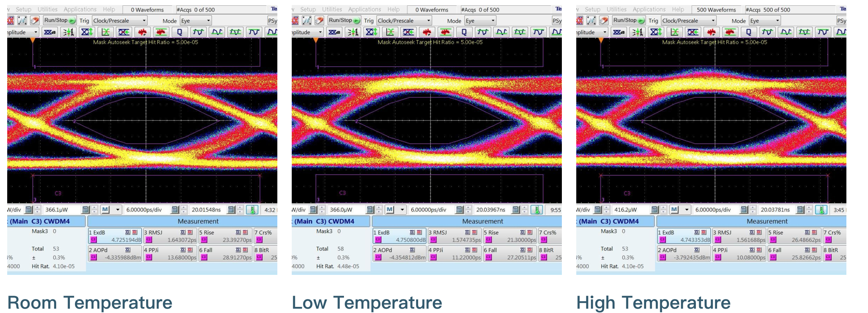The height and width of the screenshot is (313, 868).
Task: Open the Help menu in Low Temperature panel
Action: pyautogui.click(x=394, y=9)
